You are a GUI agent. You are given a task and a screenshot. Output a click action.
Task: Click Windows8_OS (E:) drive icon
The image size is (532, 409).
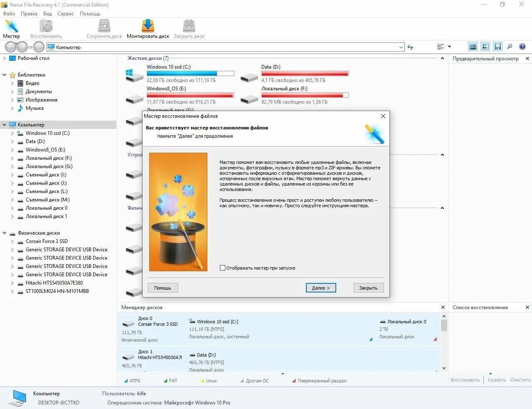click(x=134, y=99)
